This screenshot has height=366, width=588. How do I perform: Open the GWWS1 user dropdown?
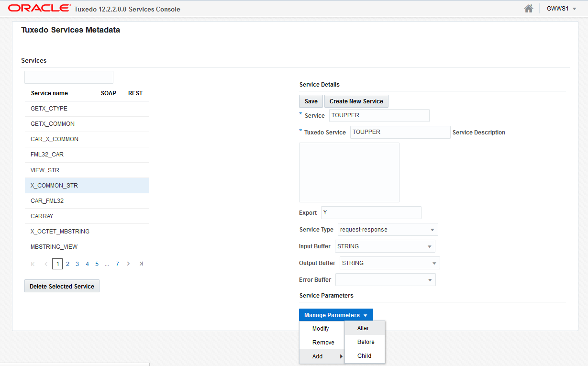(x=561, y=9)
